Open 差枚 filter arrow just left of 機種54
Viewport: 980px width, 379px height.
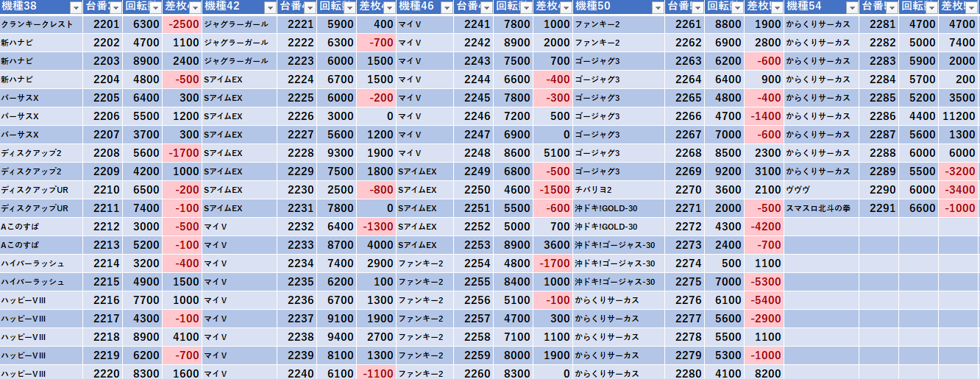pos(776,7)
